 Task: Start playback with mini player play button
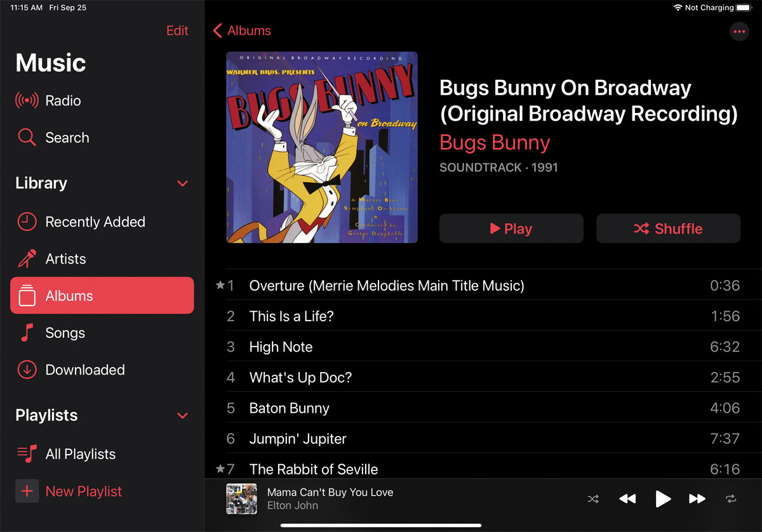(662, 499)
